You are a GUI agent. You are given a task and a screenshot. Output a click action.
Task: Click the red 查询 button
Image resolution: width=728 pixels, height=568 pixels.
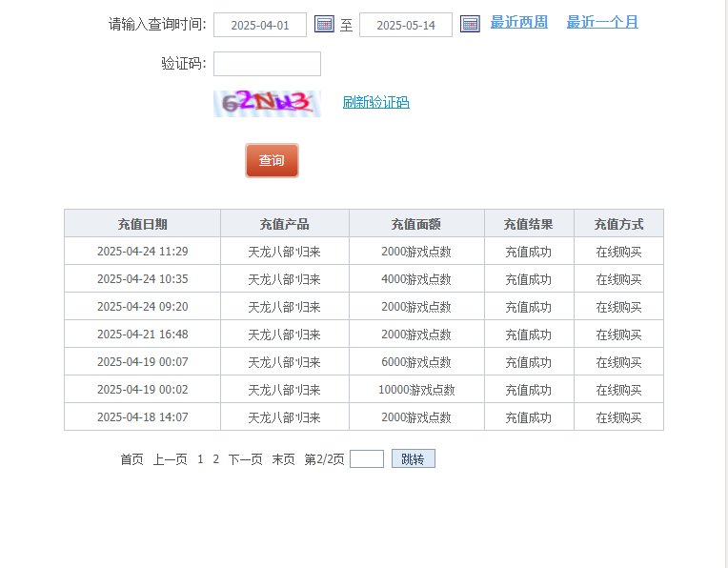point(273,160)
